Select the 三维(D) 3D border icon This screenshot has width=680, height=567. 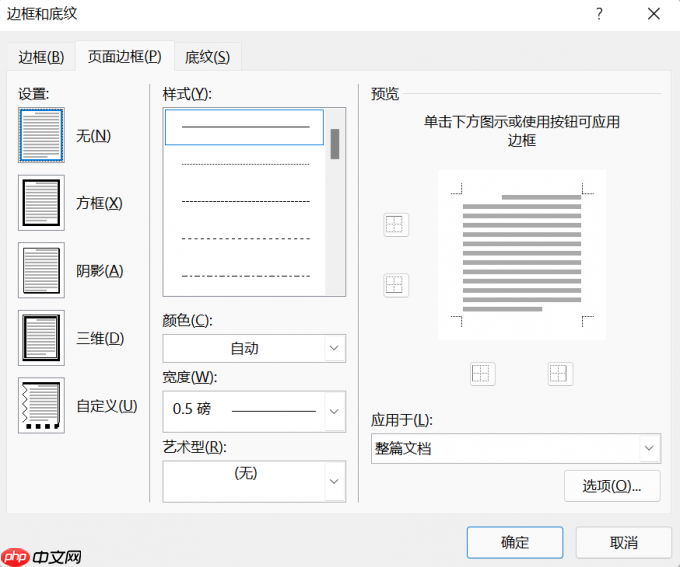point(41,338)
